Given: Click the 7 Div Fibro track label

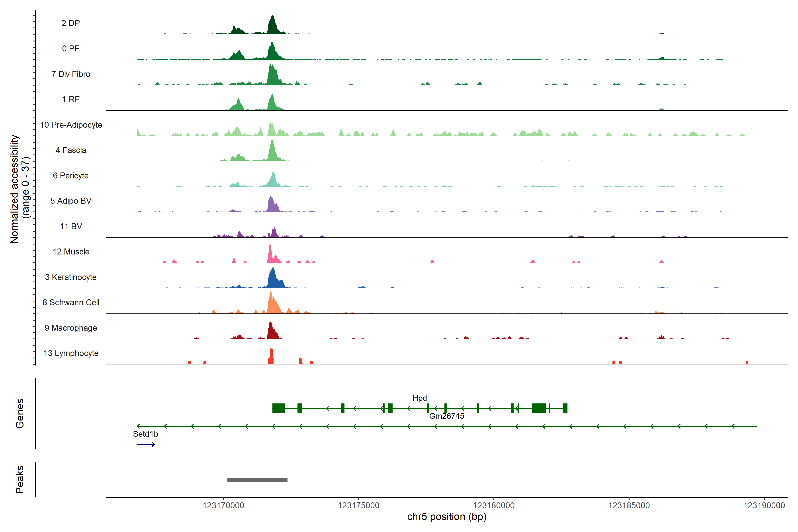Looking at the screenshot, I should pyautogui.click(x=70, y=74).
